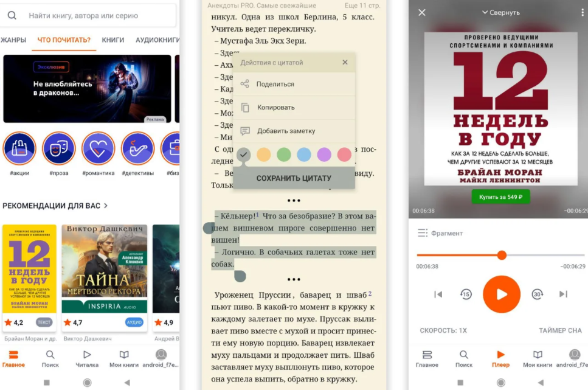Rewind 15 seconds
The image size is (588, 390).
click(466, 294)
